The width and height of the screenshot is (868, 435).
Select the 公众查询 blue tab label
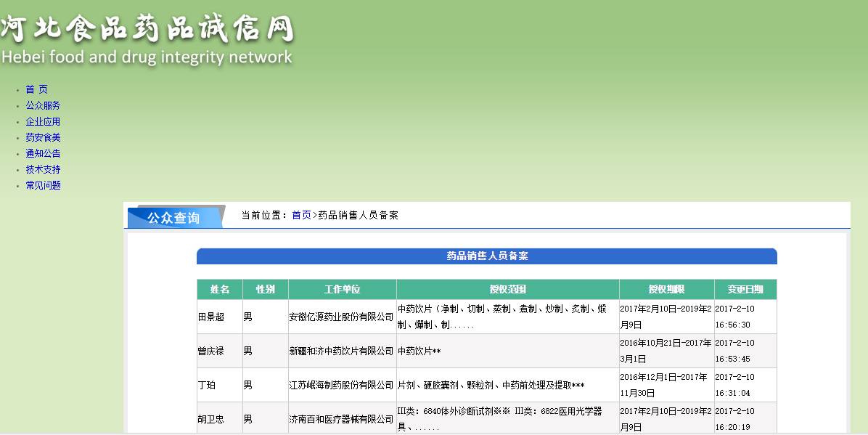tap(173, 217)
